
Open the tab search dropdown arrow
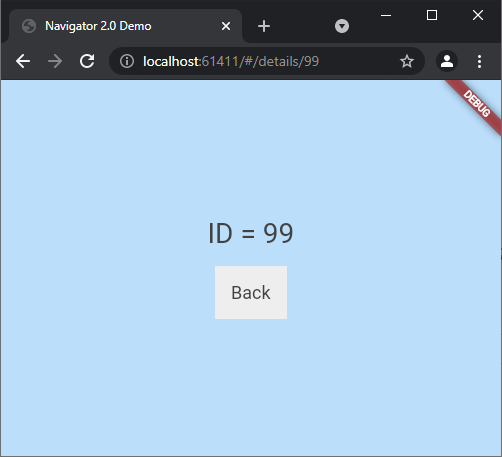coord(342,26)
